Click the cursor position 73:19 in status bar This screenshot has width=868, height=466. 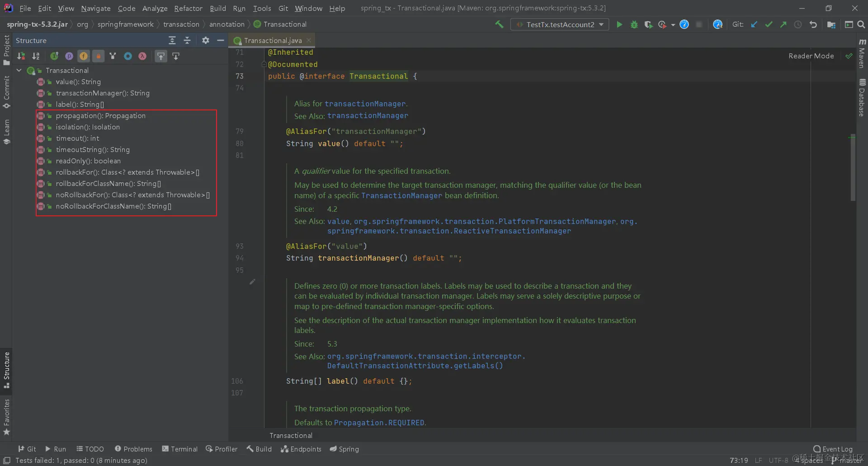[739, 461]
